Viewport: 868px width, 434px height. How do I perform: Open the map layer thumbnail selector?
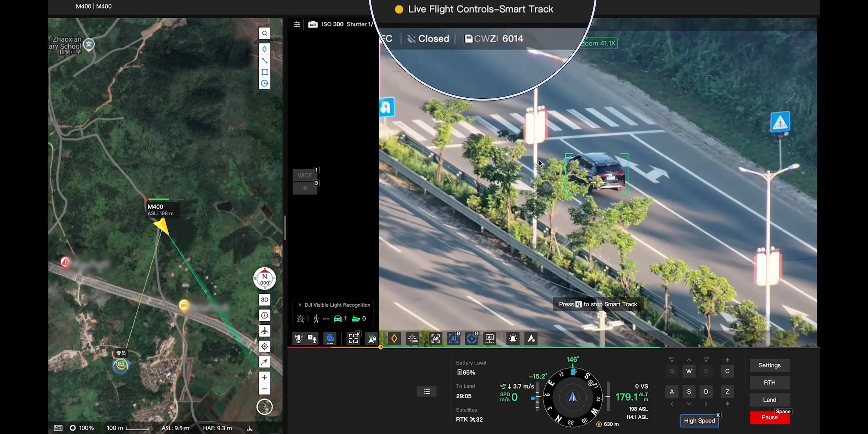pos(264,407)
